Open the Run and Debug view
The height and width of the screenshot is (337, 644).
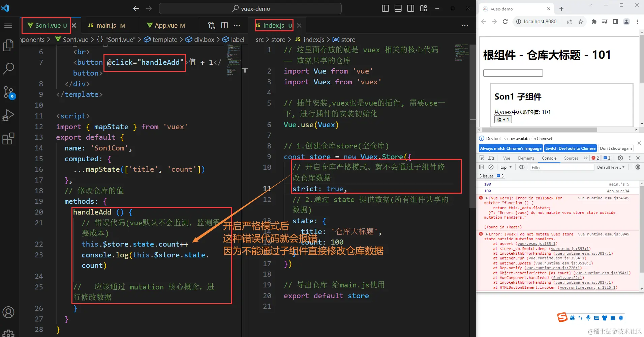(x=8, y=115)
